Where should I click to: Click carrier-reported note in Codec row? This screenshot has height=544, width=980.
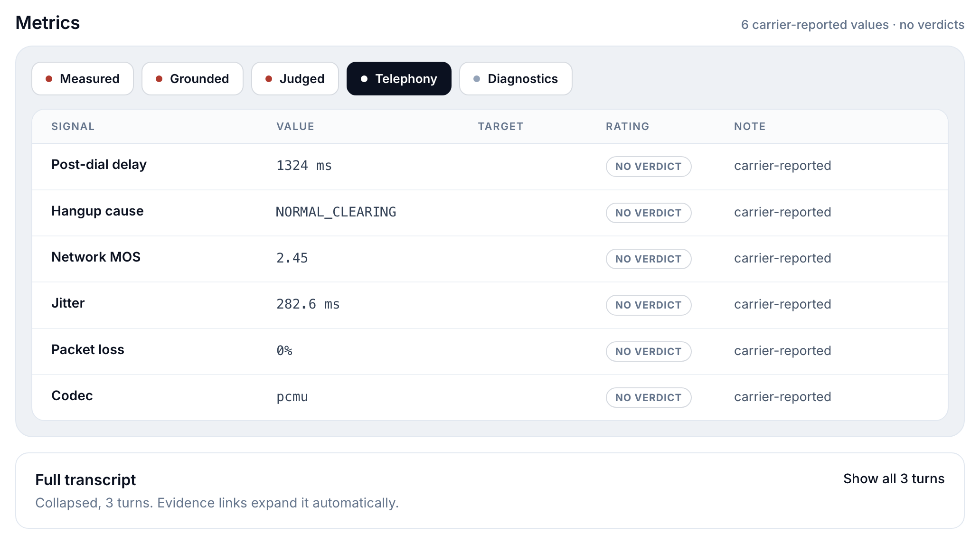click(x=782, y=397)
